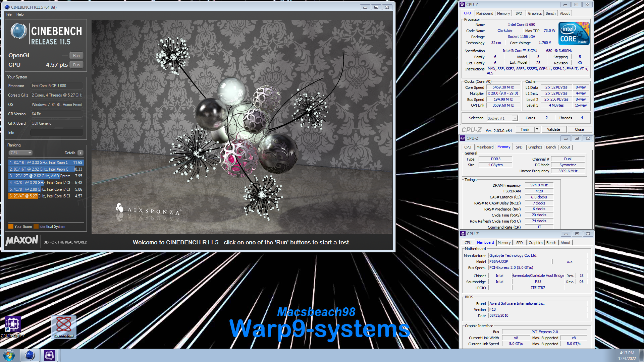Open SPD tab in Memory CPU-Z window
Screen dimensions: 644x362
[519, 147]
